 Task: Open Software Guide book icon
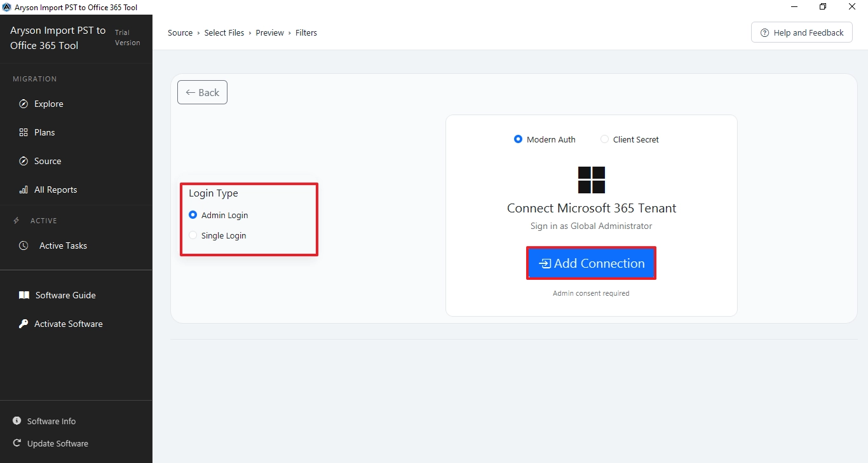pos(24,295)
